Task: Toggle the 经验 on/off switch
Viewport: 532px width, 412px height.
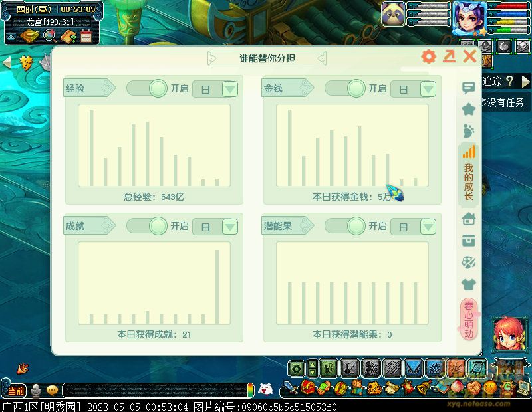Action: [146, 88]
